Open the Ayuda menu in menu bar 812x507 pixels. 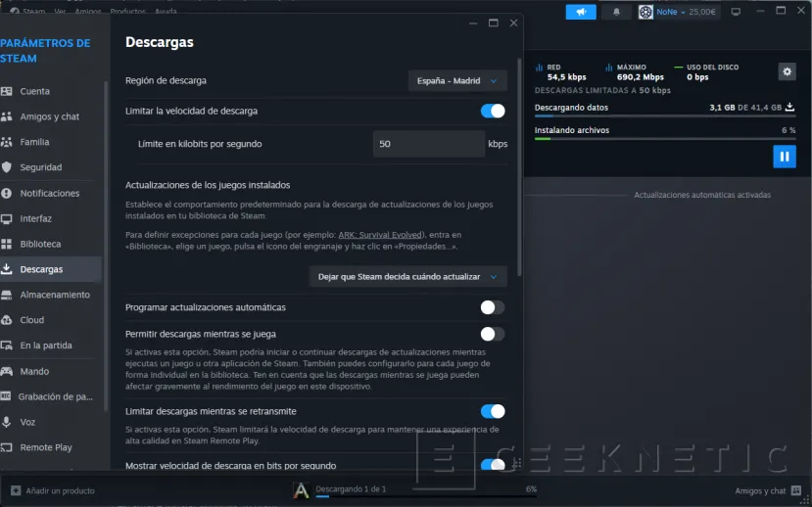point(166,11)
